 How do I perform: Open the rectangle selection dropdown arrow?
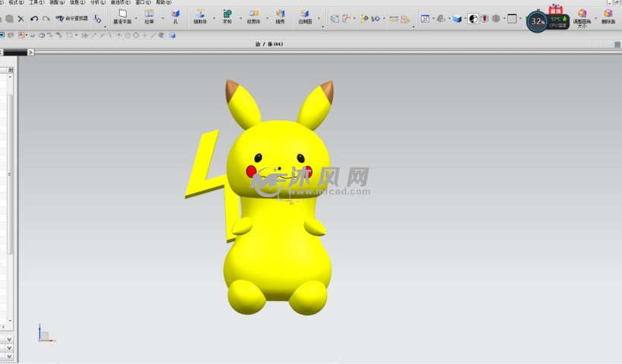tap(76, 36)
